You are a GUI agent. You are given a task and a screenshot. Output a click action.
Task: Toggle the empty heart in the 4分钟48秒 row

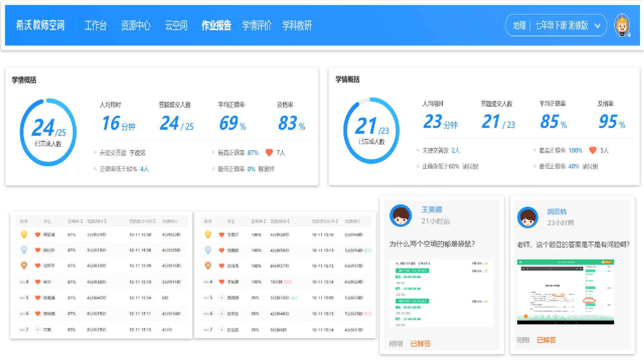[x=221, y=313]
